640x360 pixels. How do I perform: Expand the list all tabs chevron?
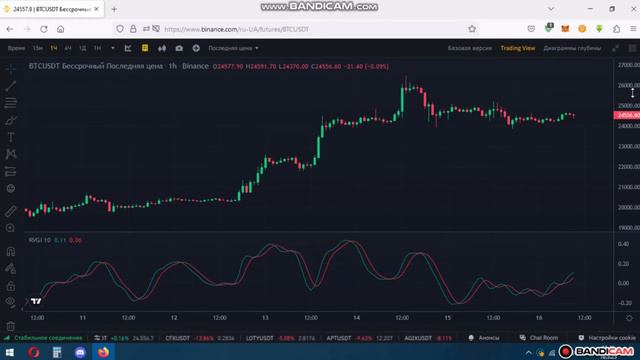coord(551,9)
